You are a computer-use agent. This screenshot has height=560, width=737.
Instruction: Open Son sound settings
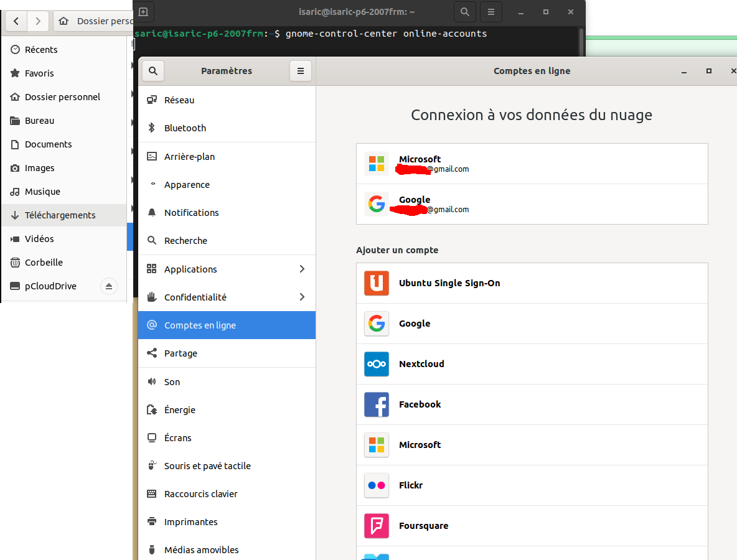click(x=227, y=382)
